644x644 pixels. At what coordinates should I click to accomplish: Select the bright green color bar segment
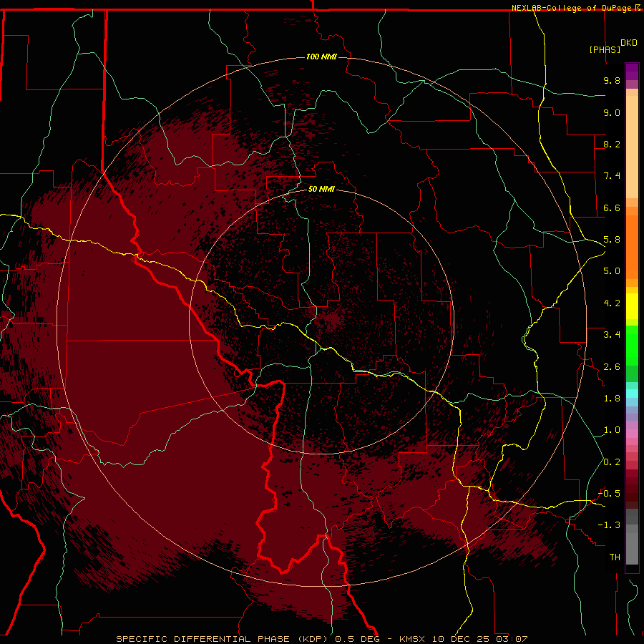coord(632,346)
